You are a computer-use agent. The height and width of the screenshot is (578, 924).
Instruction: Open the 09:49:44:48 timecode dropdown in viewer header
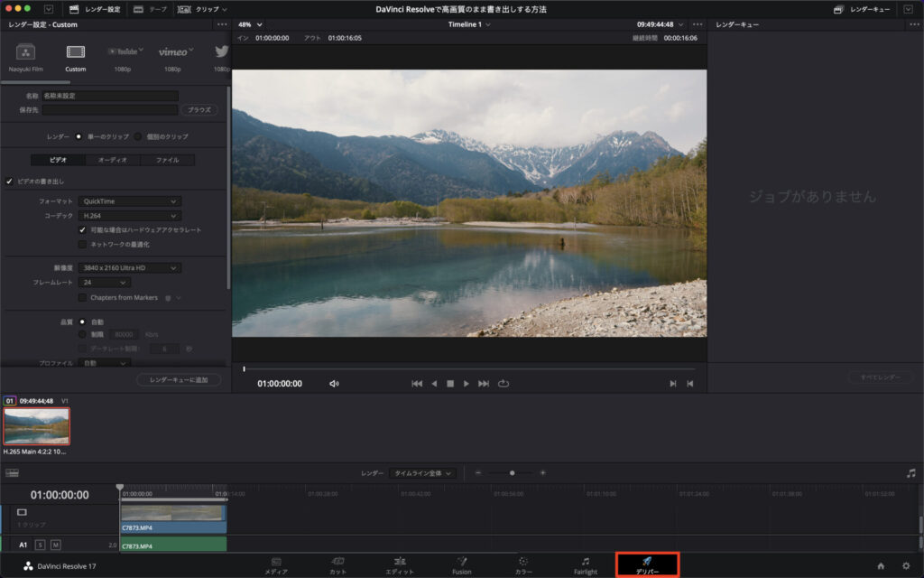pyautogui.click(x=660, y=24)
